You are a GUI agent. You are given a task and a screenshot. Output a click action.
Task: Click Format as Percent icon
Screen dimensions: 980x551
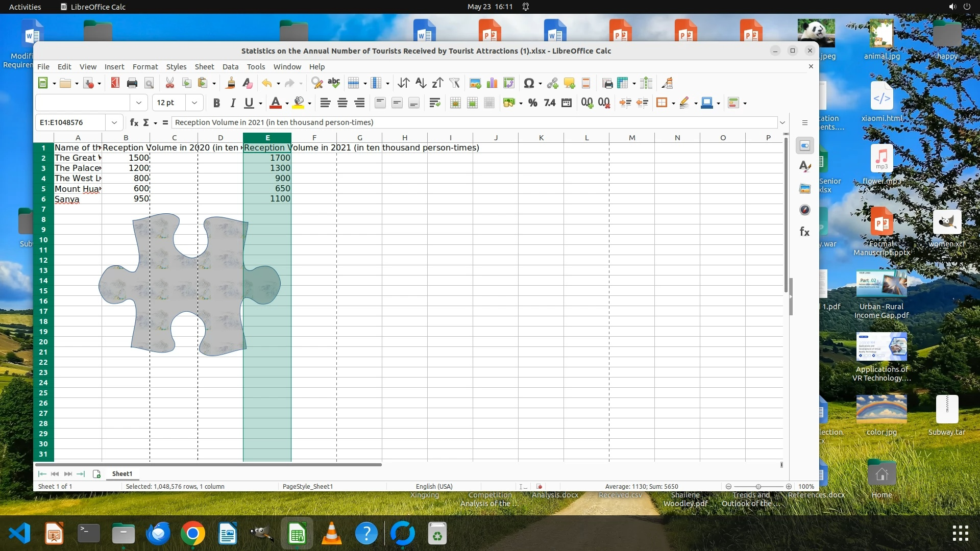533,103
